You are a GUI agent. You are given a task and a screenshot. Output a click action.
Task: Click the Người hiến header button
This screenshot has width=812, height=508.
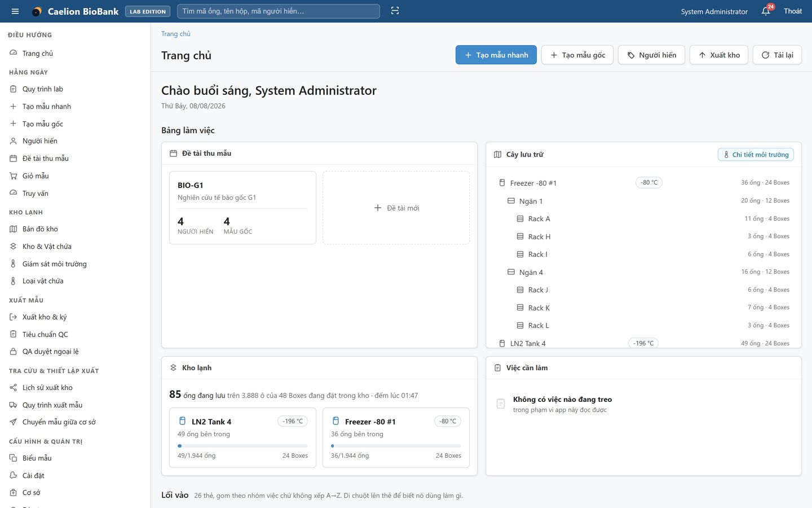pyautogui.click(x=652, y=55)
